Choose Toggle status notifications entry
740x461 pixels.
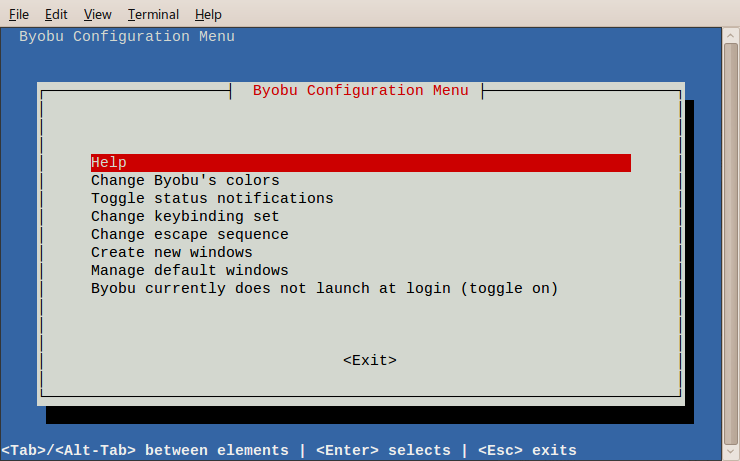(x=212, y=198)
